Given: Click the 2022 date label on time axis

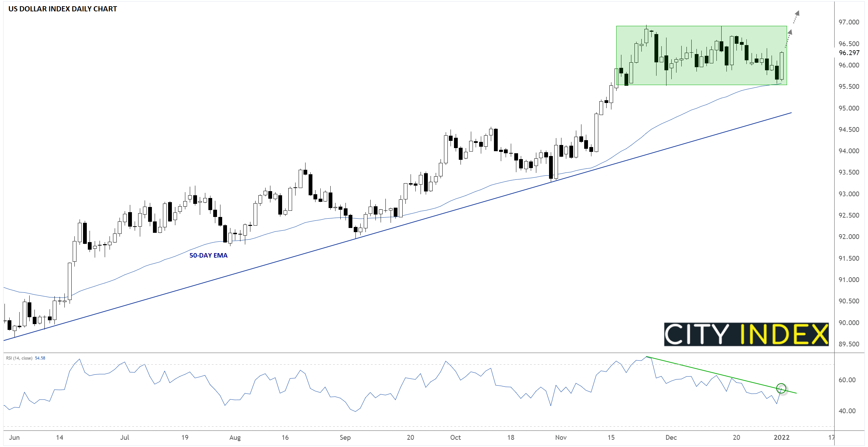Looking at the screenshot, I should 782,437.
